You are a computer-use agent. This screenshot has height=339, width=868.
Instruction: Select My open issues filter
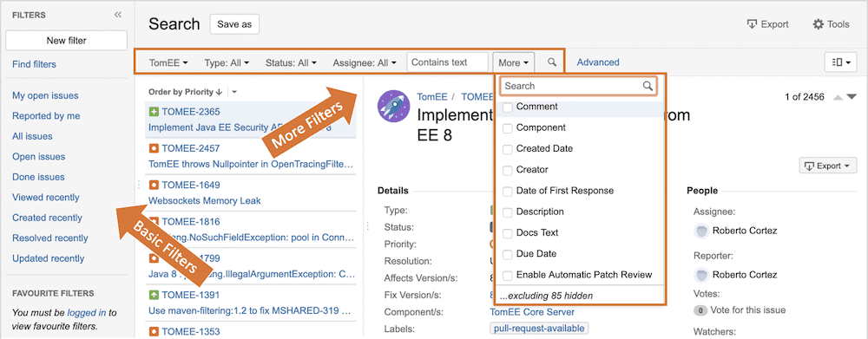45,95
